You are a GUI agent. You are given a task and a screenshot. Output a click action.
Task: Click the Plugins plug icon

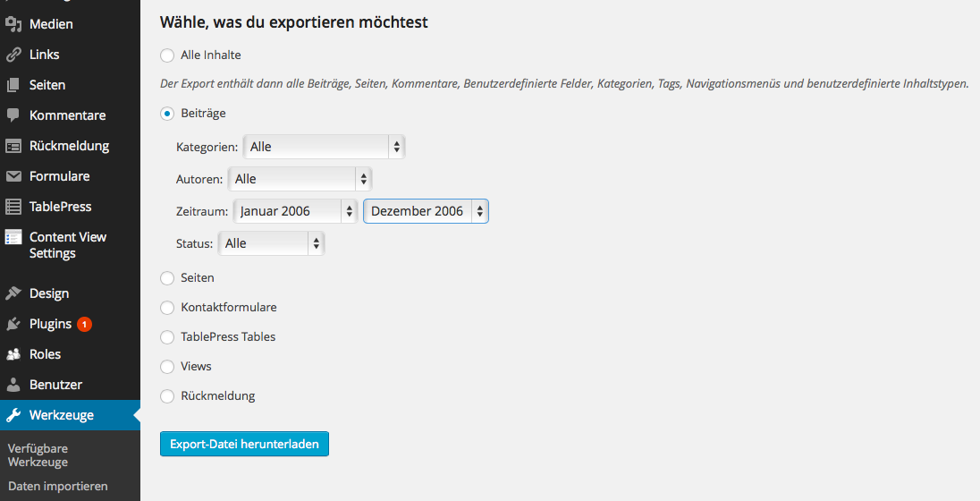13,324
